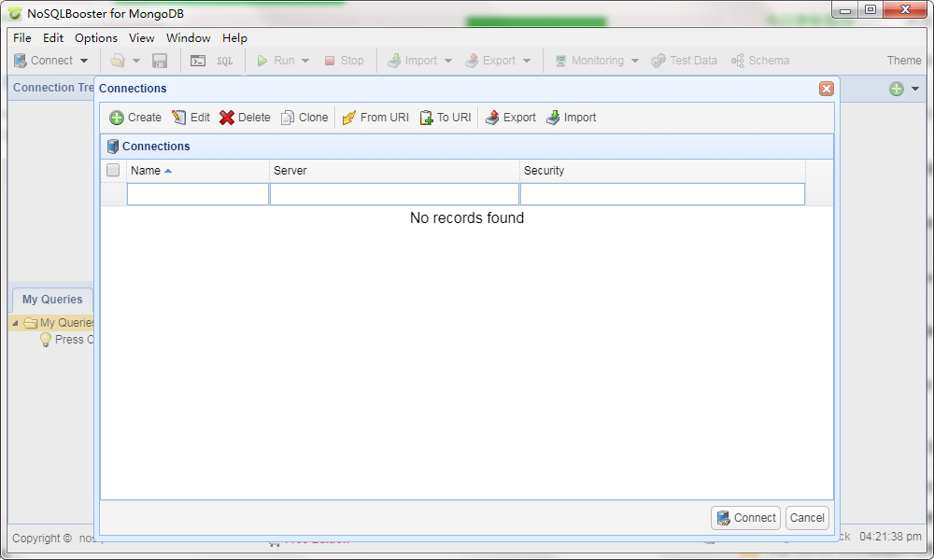Image resolution: width=934 pixels, height=560 pixels.
Task: Sort by the Security column header
Action: click(662, 170)
